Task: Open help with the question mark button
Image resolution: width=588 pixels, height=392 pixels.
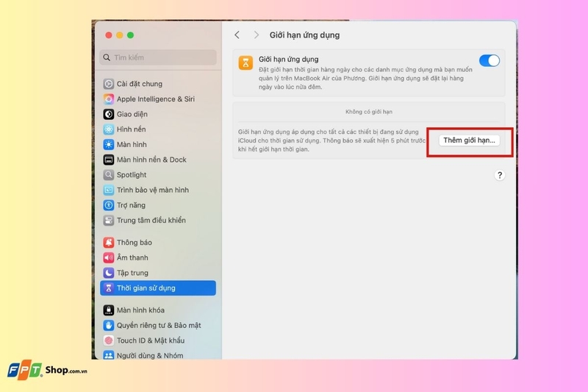Action: click(x=500, y=175)
